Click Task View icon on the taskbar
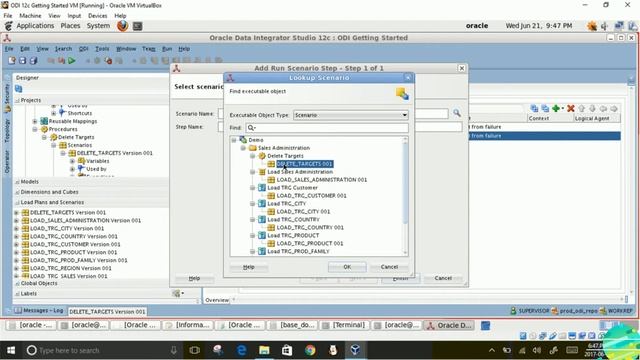This screenshot has height=360, width=640. click(195, 350)
